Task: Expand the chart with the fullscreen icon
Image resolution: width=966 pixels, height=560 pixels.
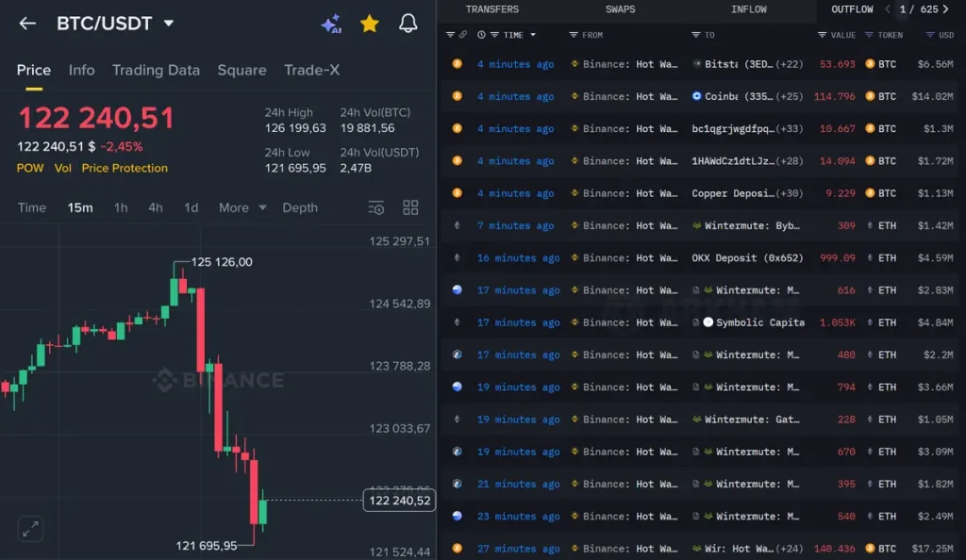Action: 29,529
